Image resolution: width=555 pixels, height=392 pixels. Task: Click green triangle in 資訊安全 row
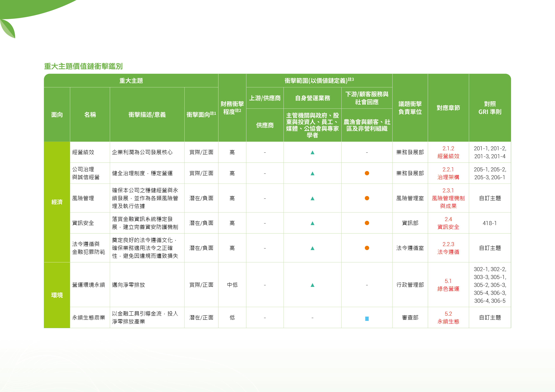[312, 223]
